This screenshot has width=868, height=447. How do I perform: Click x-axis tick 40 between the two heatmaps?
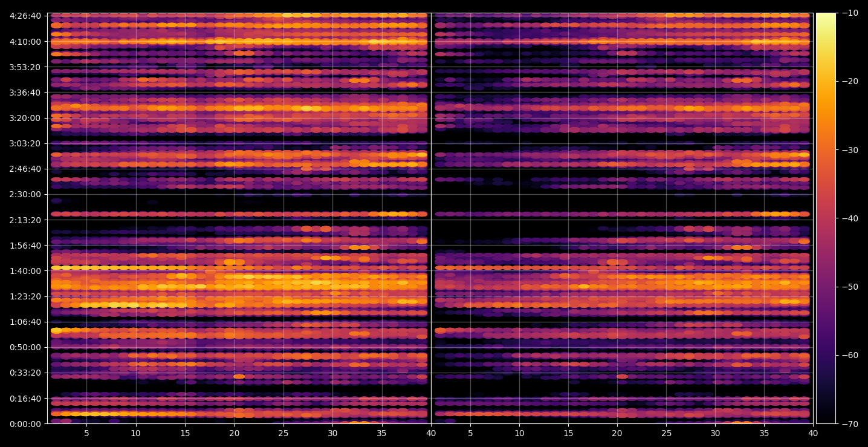click(431, 433)
